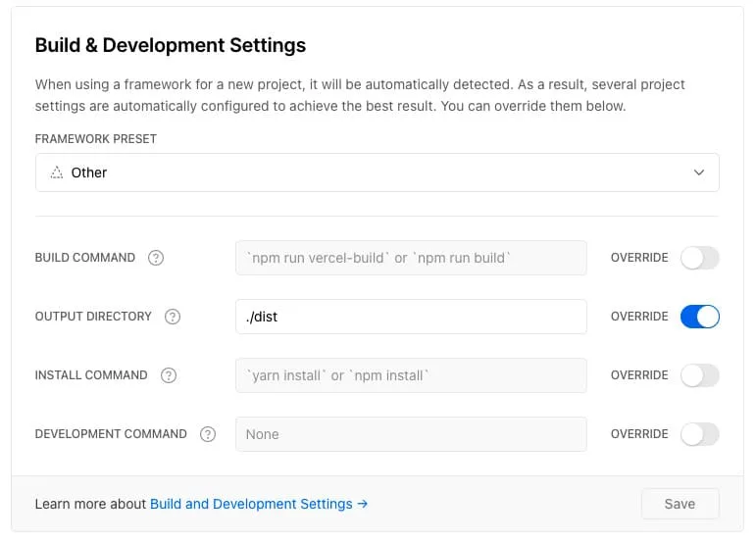Viewport: 756px width, 542px height.
Task: Click the chevron arrow in the Framework Preset box
Action: 698,172
